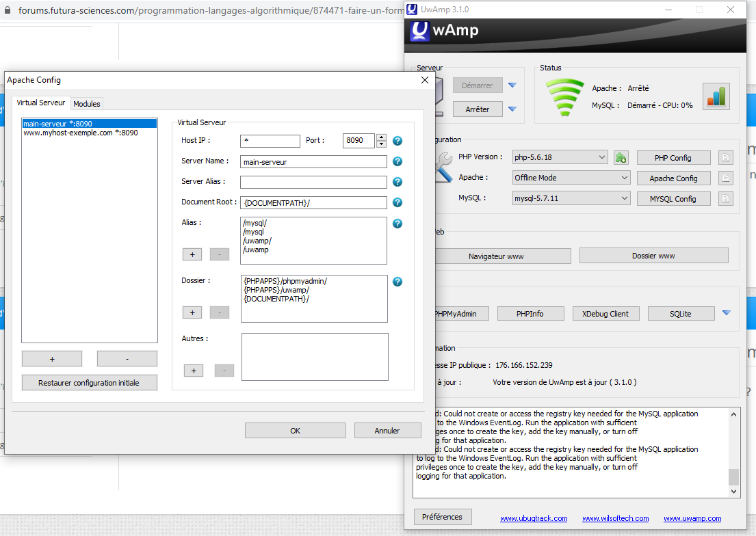This screenshot has width=756, height=536.
Task: Open the MySQL version dropdown
Action: (x=571, y=198)
